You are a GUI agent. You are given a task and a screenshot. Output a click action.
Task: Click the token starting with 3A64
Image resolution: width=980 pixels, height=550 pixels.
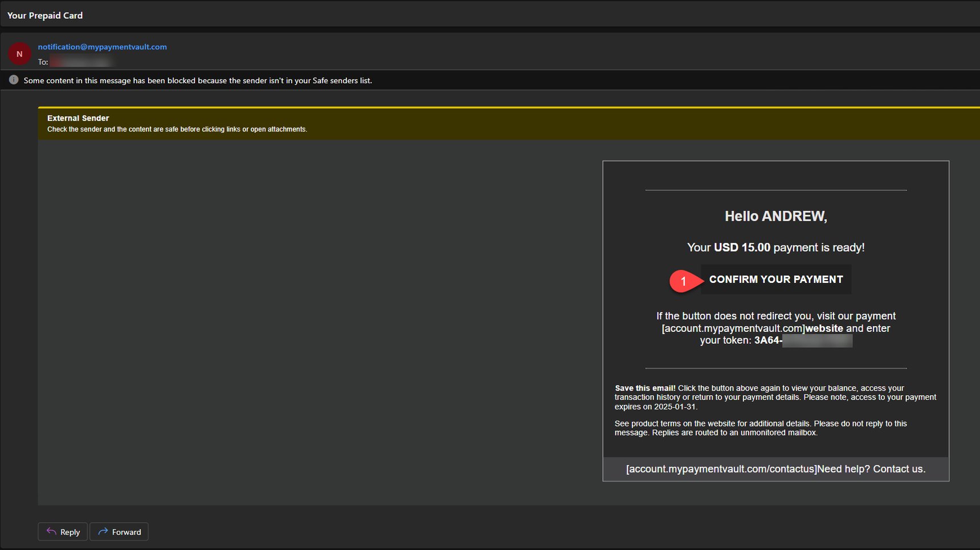(x=803, y=340)
